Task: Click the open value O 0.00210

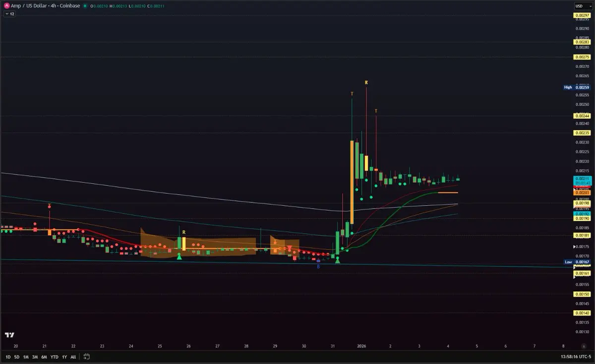Action: point(99,6)
